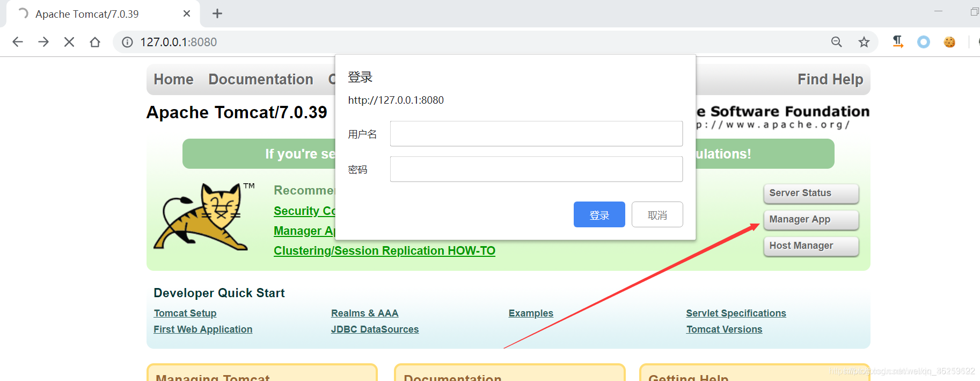Open the First Web Application link
This screenshot has width=980, height=381.
click(203, 329)
